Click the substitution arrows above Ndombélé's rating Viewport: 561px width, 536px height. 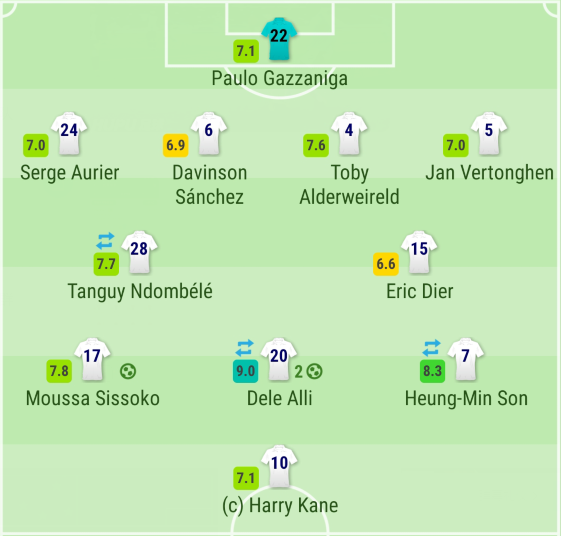coord(106,241)
